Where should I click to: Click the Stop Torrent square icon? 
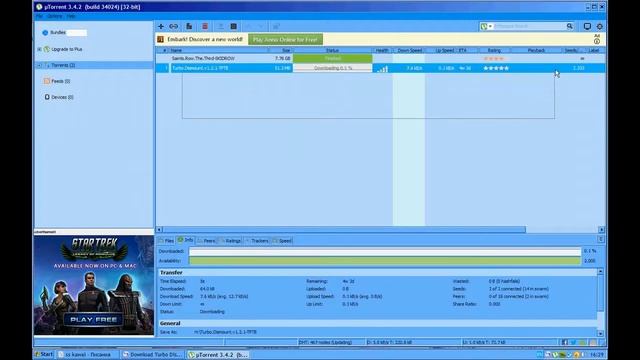click(x=233, y=26)
